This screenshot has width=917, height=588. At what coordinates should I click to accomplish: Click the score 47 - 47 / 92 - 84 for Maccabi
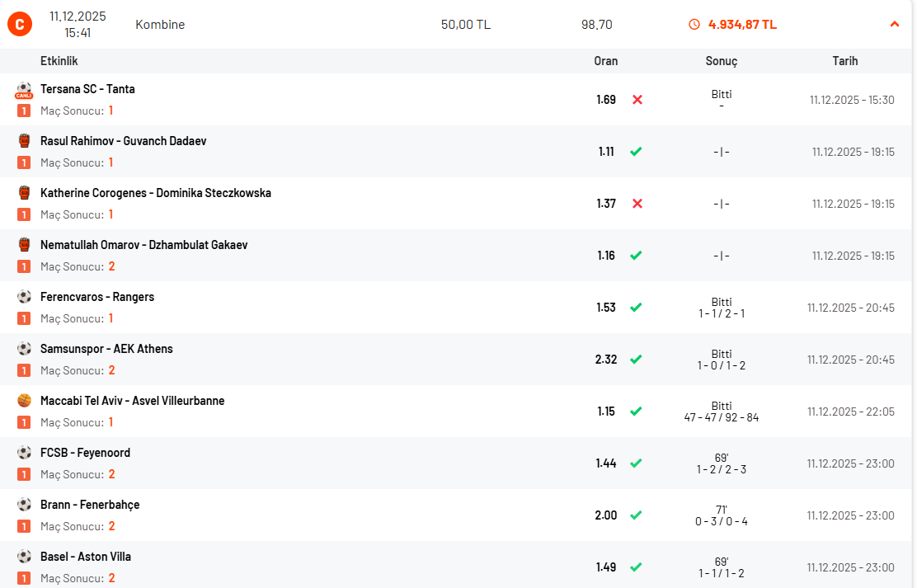[x=721, y=418]
